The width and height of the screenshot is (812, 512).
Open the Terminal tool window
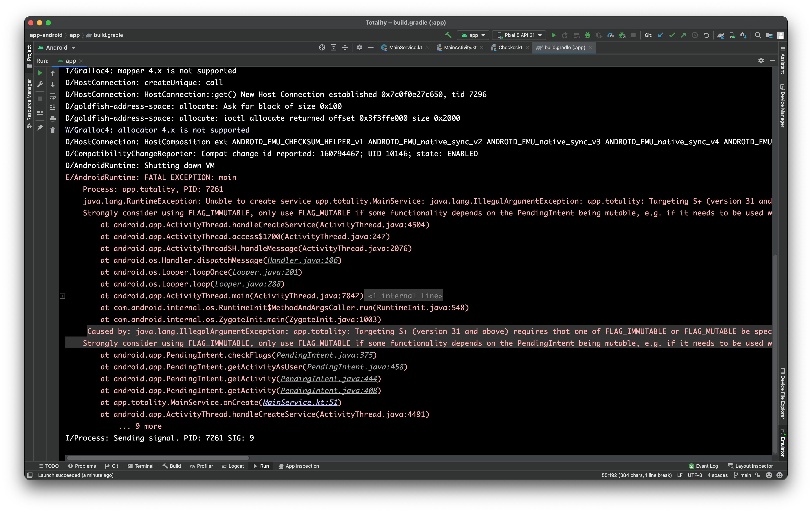point(140,466)
